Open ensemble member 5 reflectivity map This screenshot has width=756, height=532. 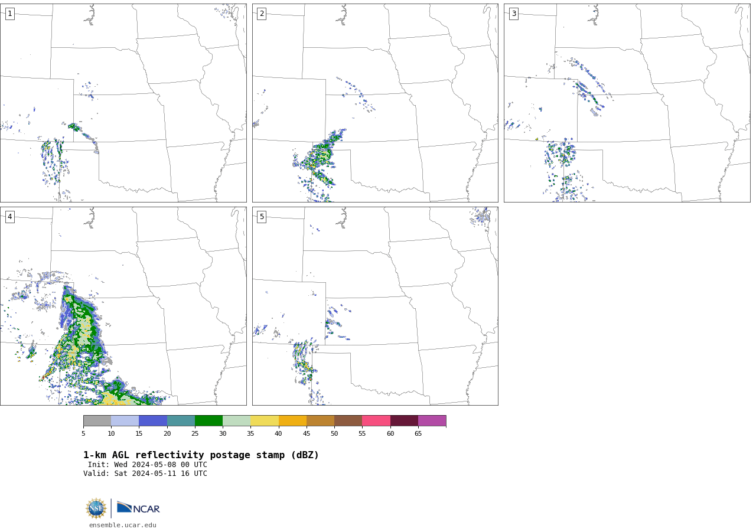pos(375,306)
